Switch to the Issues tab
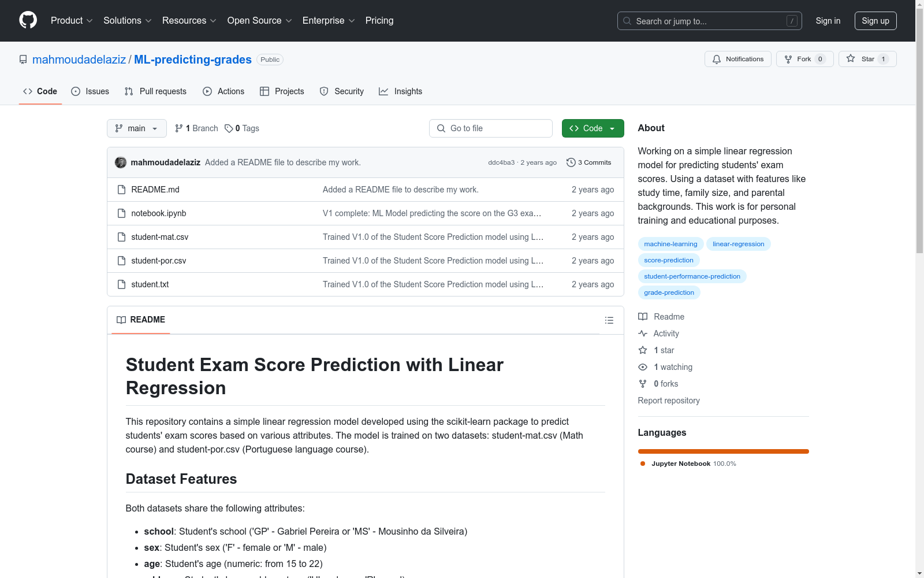 tap(90, 91)
